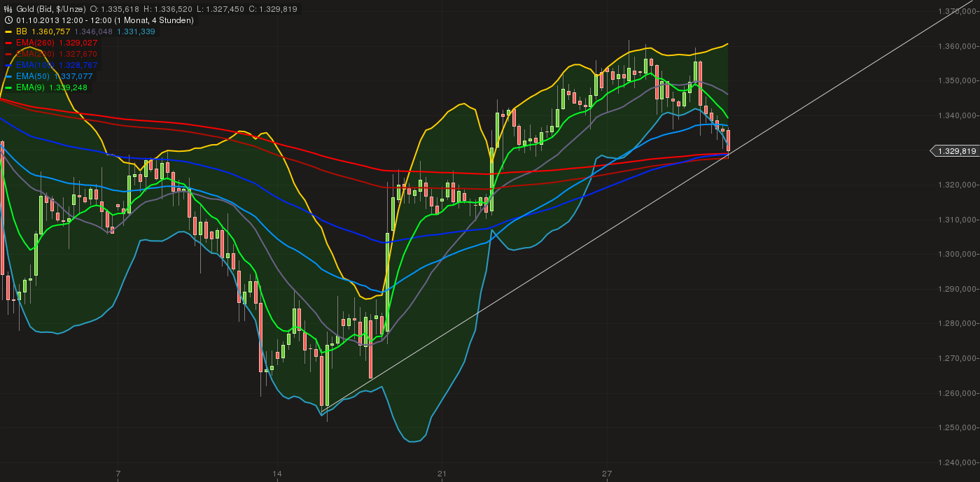The image size is (980, 482).
Task: Click the clock icon before the date range
Action: pyautogui.click(x=8, y=20)
